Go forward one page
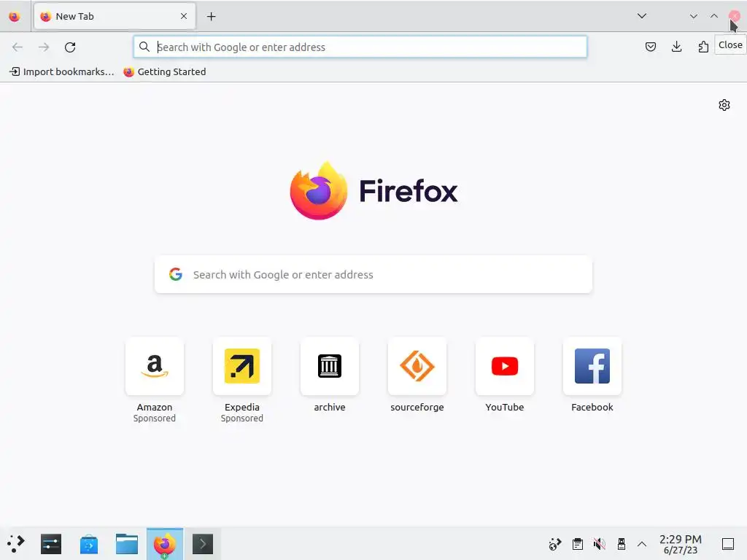Viewport: 747px width, 560px height. [x=44, y=47]
